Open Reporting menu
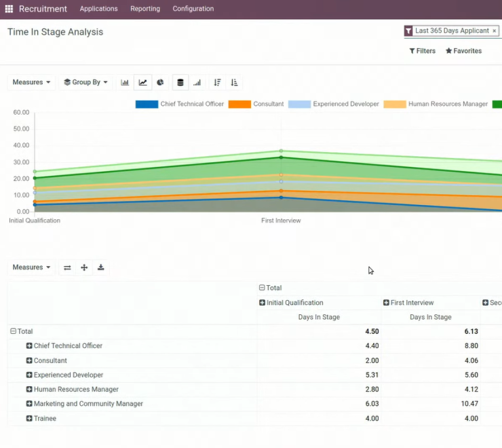 [x=145, y=9]
